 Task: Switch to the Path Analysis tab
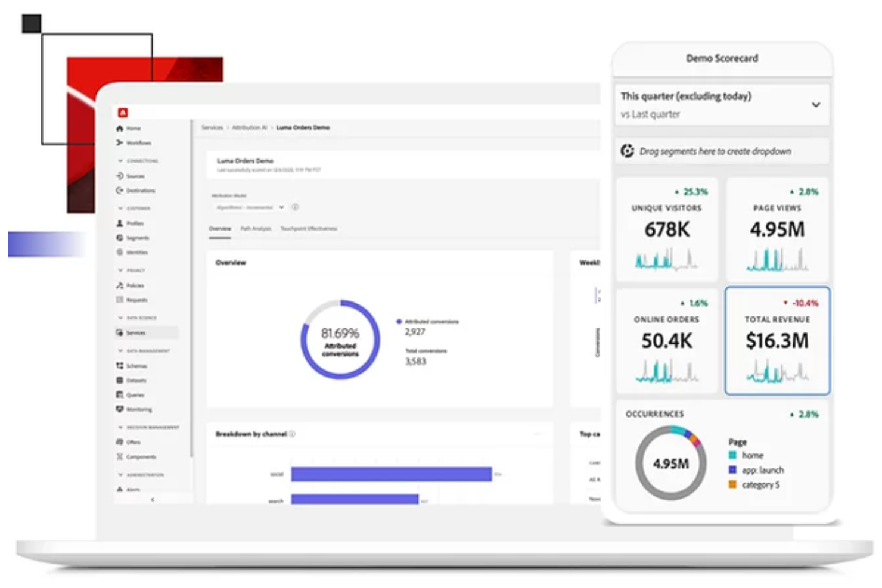[257, 228]
